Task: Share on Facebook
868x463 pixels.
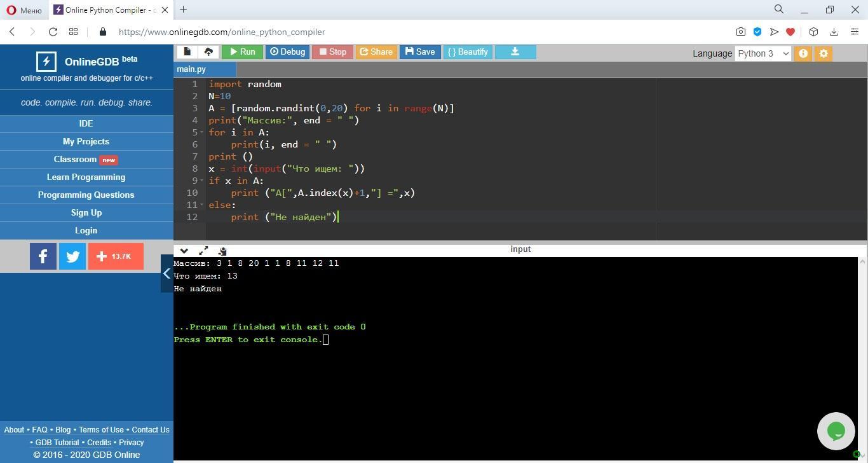Action: click(x=43, y=256)
